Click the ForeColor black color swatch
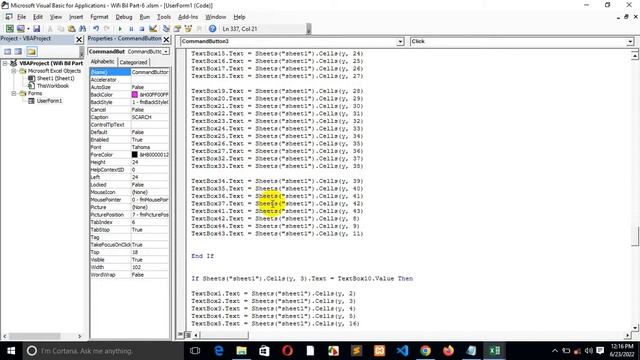640x360 pixels. (135, 155)
